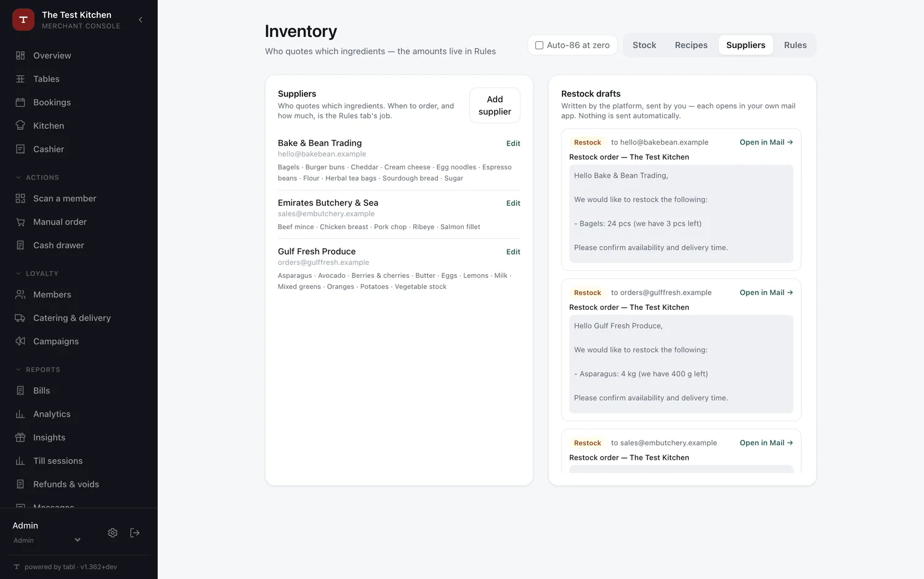Enable the Auto-86 at zero checkbox

[539, 45]
